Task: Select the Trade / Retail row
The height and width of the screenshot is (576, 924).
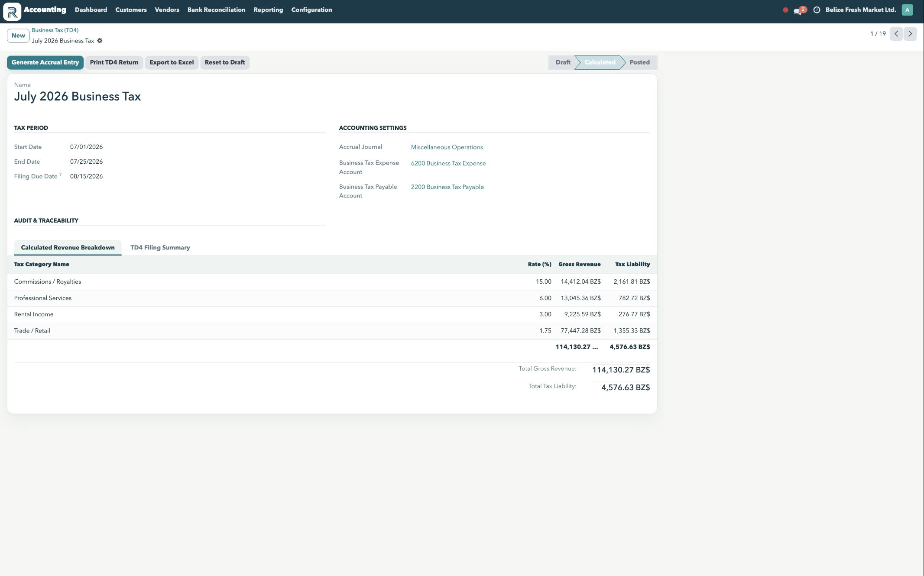Action: click(x=332, y=331)
